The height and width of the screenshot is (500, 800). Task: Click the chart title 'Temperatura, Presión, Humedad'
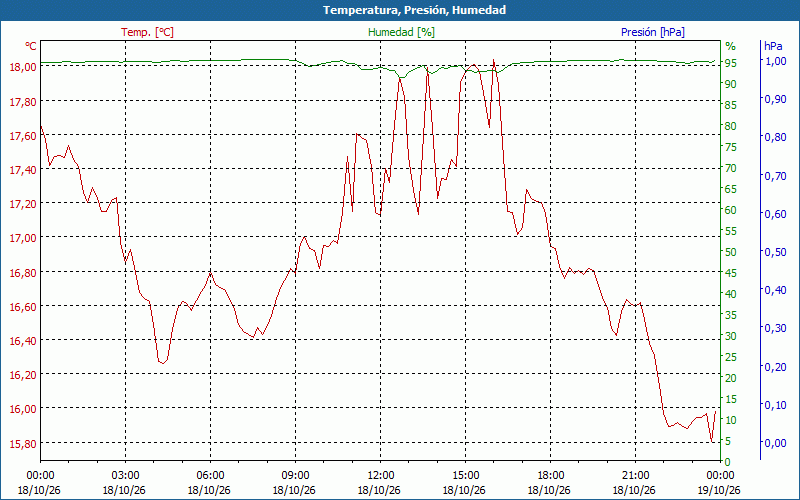coord(414,10)
